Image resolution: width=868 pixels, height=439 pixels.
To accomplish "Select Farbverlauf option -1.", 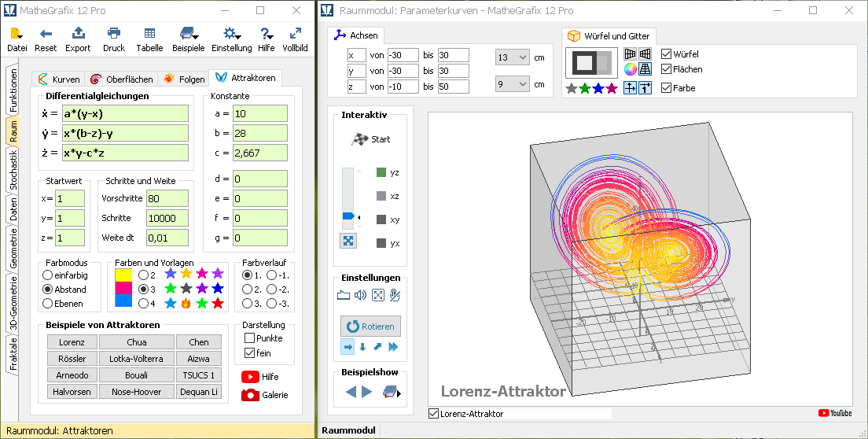I will (x=271, y=275).
